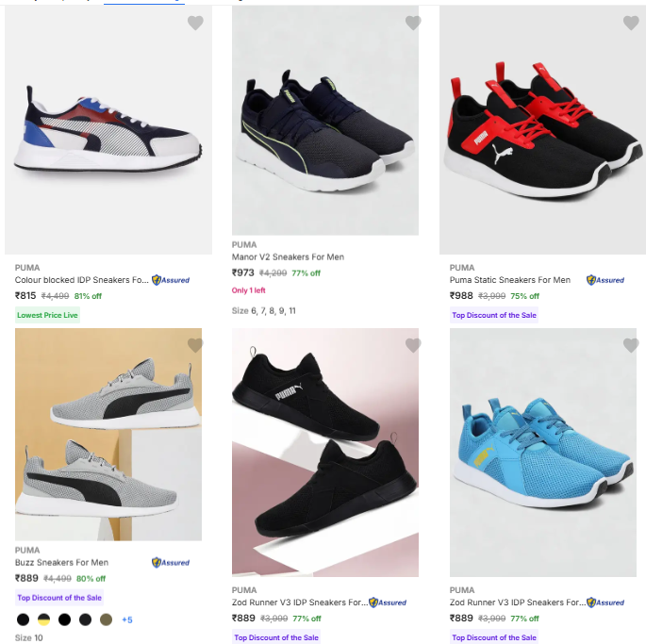
Task: Add Puma Static Sneakers to wishlist
Action: (x=631, y=24)
